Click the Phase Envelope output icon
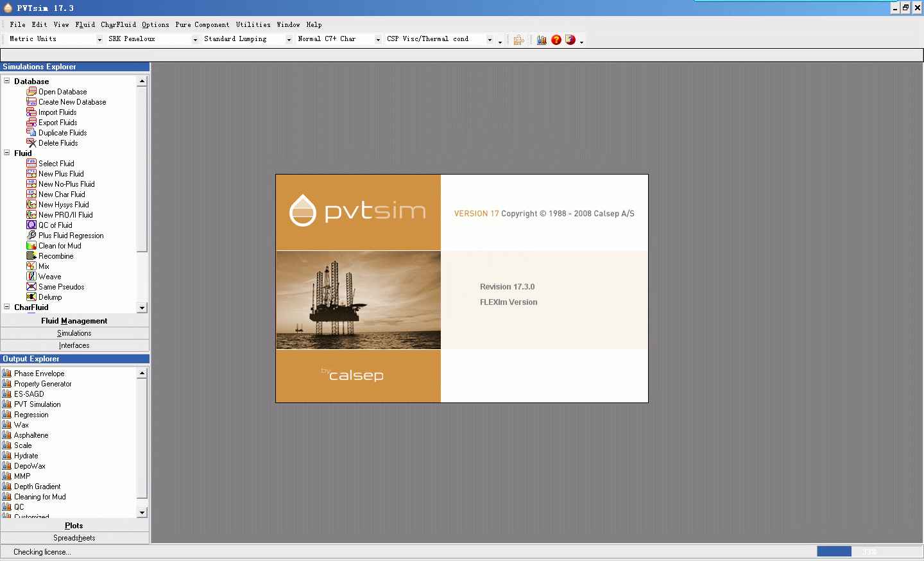 click(7, 374)
